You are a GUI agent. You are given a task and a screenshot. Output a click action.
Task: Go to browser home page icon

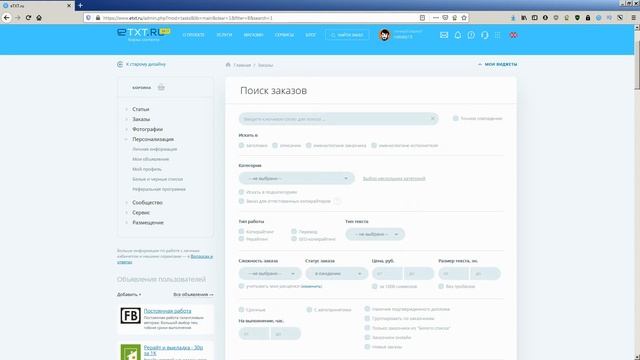tap(39, 18)
